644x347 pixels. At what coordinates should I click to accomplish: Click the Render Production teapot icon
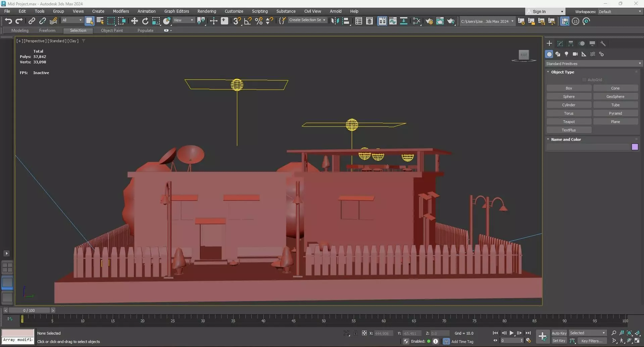[451, 21]
